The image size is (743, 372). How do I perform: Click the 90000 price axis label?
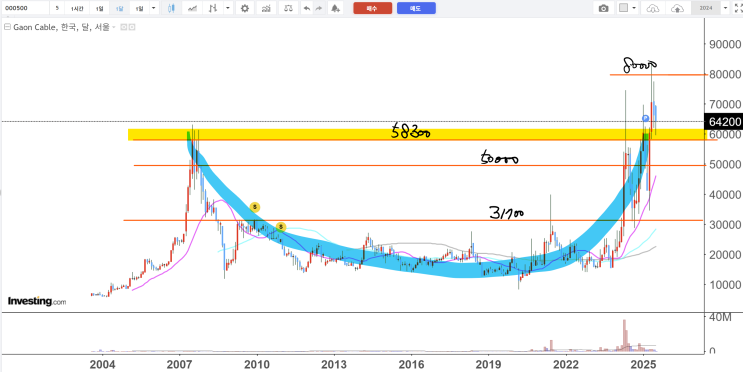pos(724,44)
